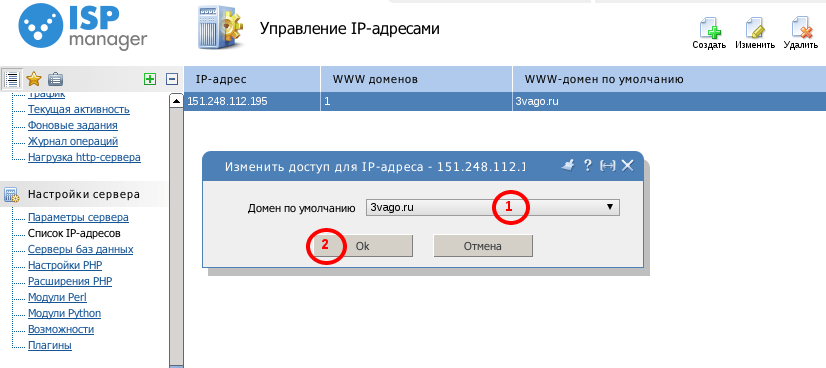The width and height of the screenshot is (826, 368).
Task: Click the 3vago.ru cell in the table
Action: click(669, 102)
